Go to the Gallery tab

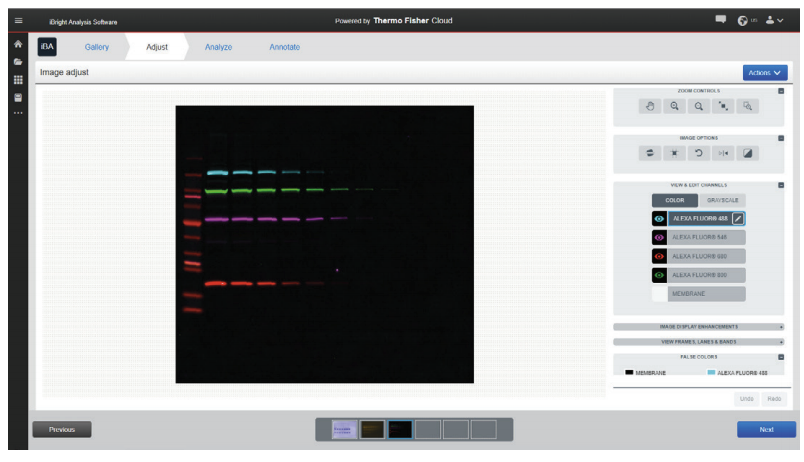point(97,47)
